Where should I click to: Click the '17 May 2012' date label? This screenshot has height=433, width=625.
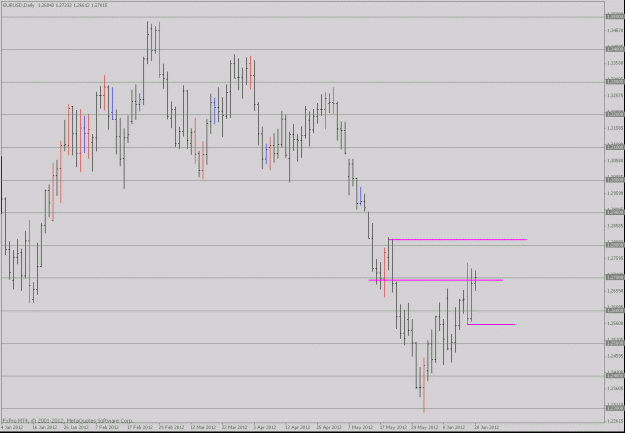click(x=393, y=427)
